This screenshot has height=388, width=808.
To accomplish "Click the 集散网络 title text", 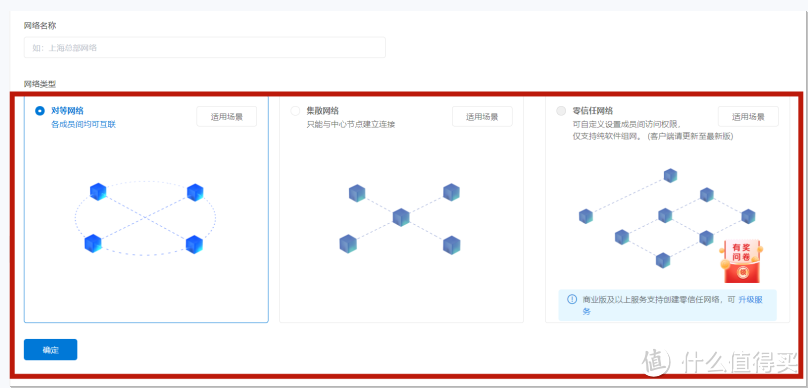I will pos(323,110).
